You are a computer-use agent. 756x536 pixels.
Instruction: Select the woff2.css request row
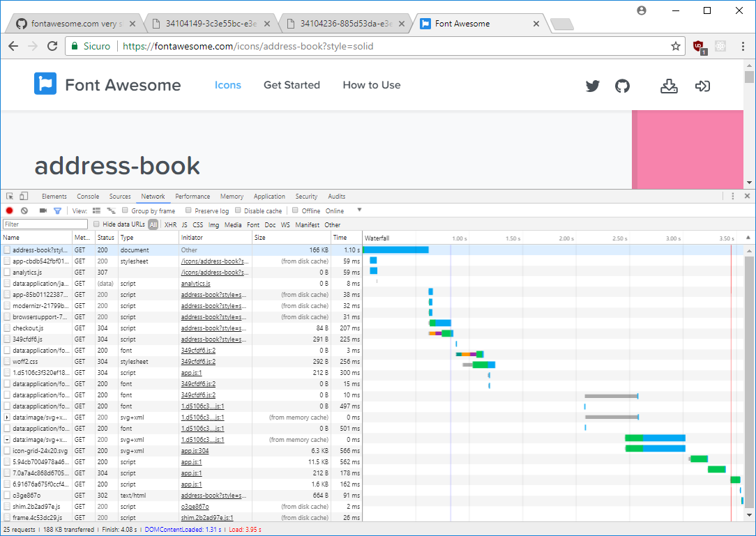pyautogui.click(x=181, y=362)
